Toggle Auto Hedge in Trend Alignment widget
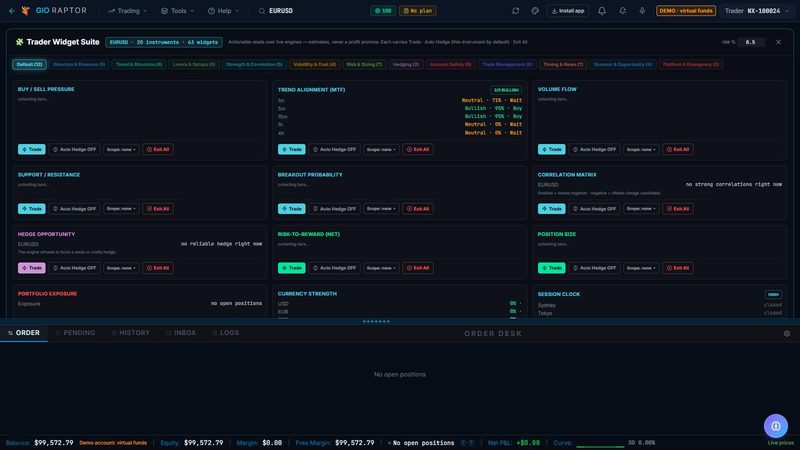This screenshot has width=800, height=450. 334,149
